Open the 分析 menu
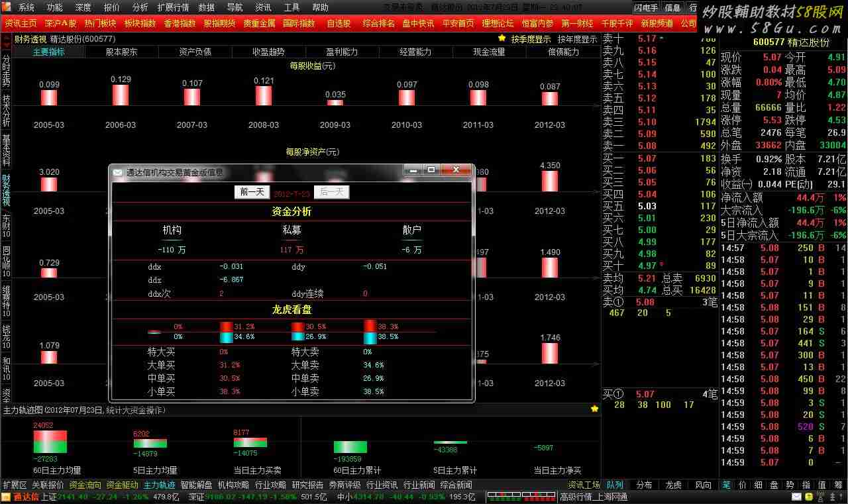848x504 pixels. 140,7
